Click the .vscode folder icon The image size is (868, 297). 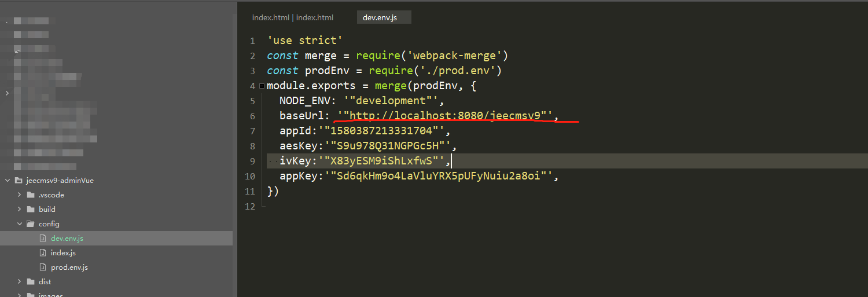coord(30,195)
